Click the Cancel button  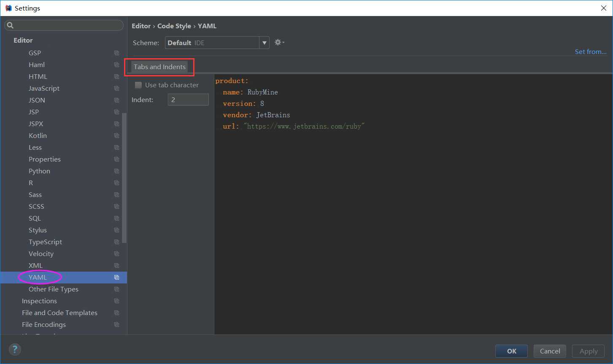tap(550, 351)
